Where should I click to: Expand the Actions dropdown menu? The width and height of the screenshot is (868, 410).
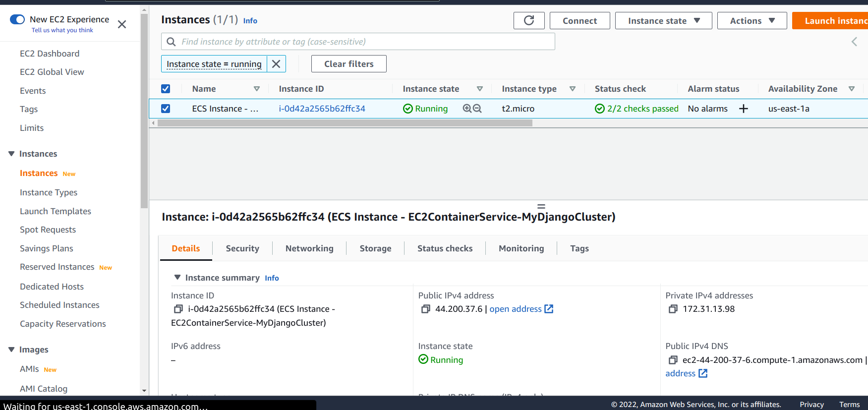tap(752, 21)
